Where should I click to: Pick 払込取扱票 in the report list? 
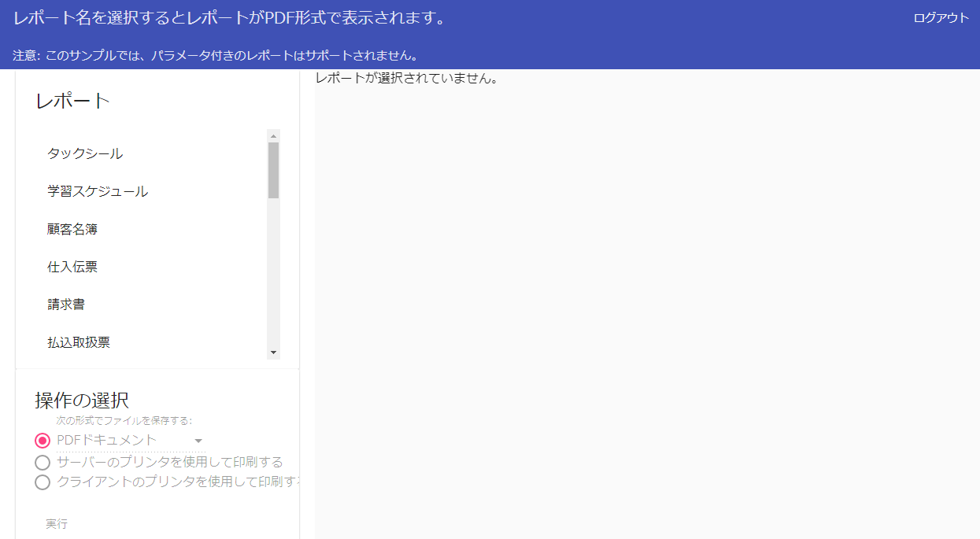79,342
